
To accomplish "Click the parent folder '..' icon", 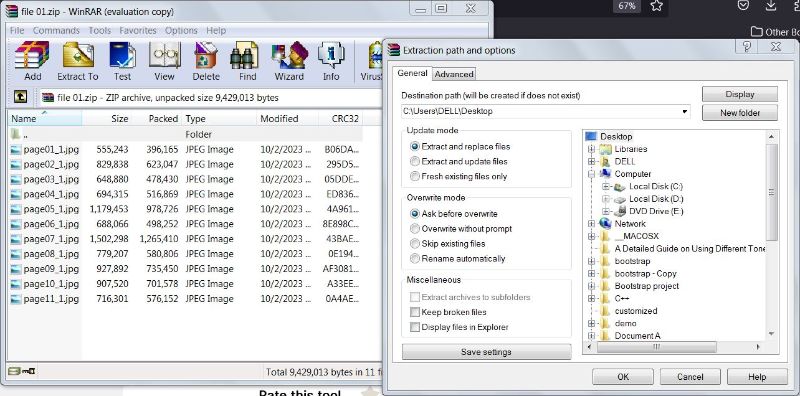I will click(16, 135).
